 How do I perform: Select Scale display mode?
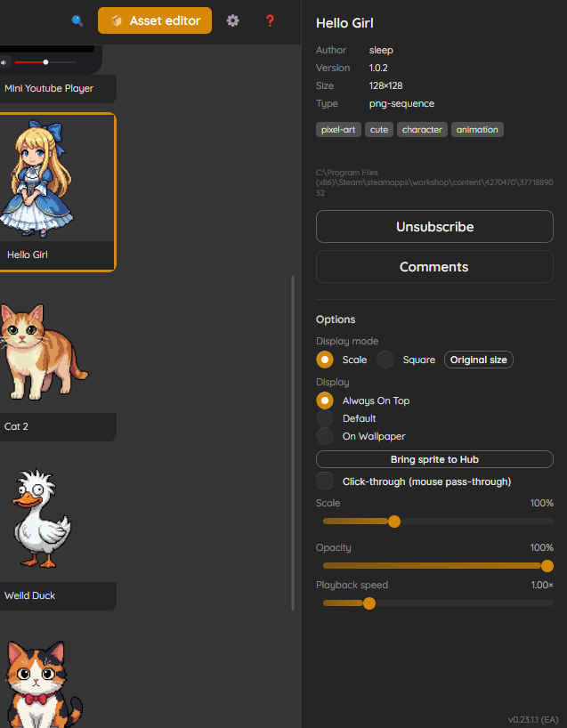pos(325,360)
